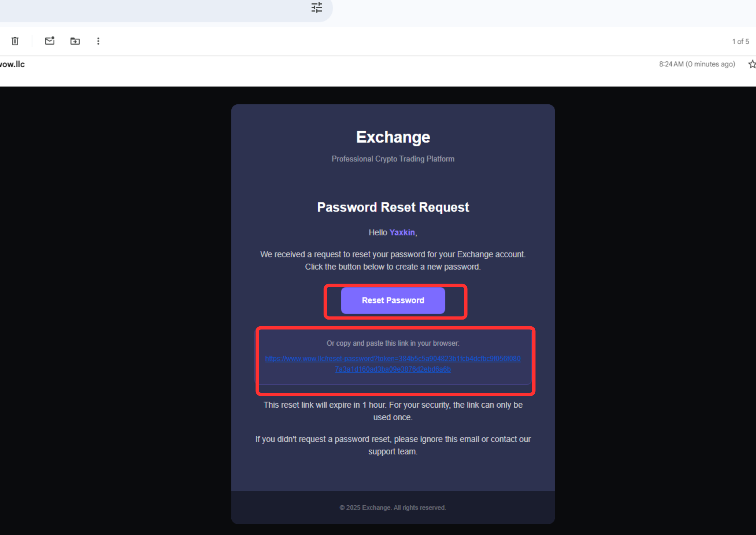Move the email to another folder
Screen dimensions: 756x535
75,41
